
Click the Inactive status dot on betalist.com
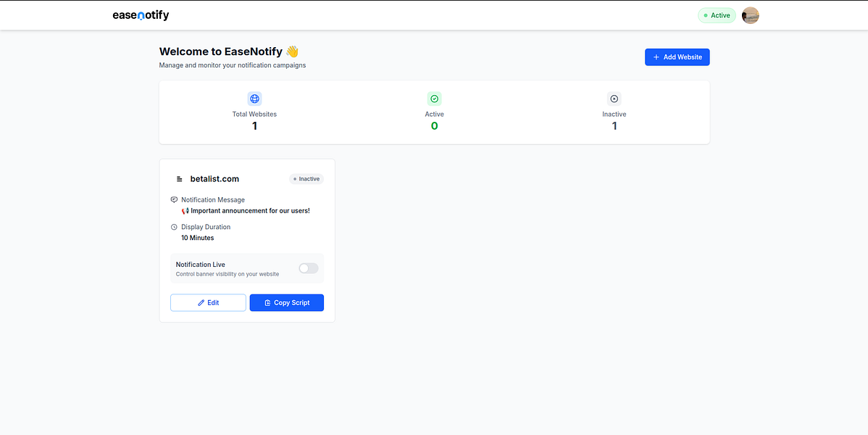tap(296, 178)
